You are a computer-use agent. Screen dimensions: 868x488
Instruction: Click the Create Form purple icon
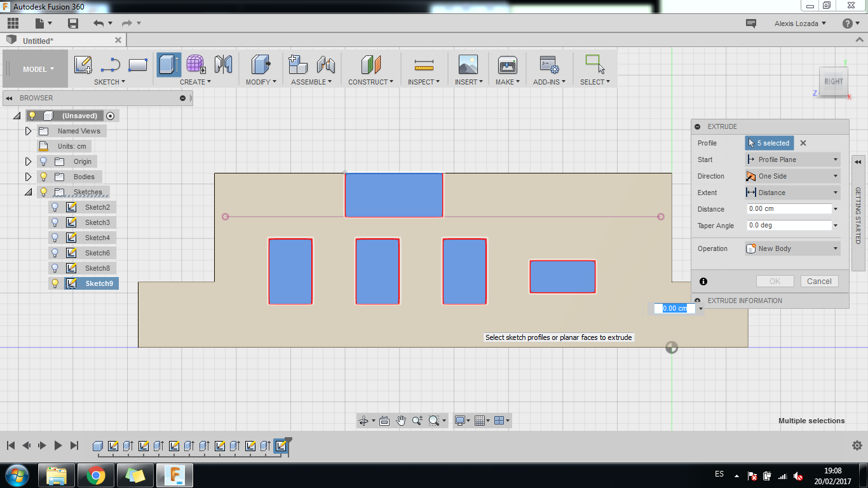coord(196,65)
